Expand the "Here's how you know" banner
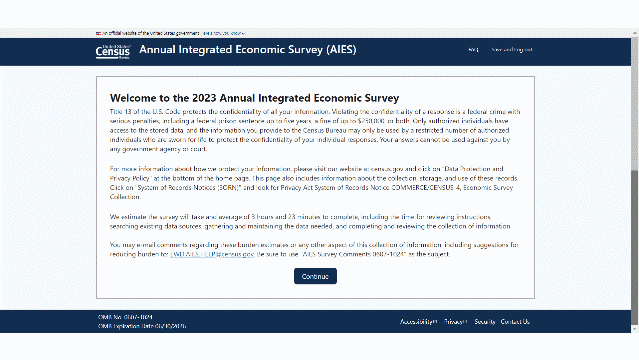 pos(223,33)
